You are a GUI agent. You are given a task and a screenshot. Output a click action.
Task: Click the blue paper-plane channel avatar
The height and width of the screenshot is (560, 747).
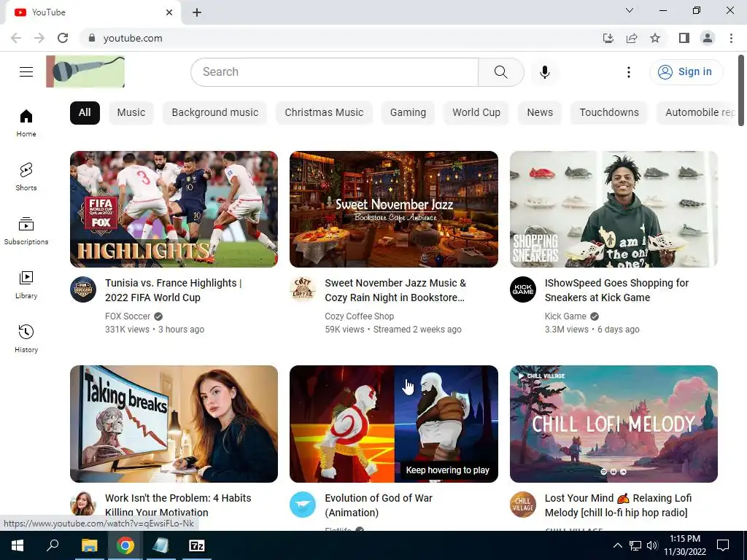coord(303,505)
